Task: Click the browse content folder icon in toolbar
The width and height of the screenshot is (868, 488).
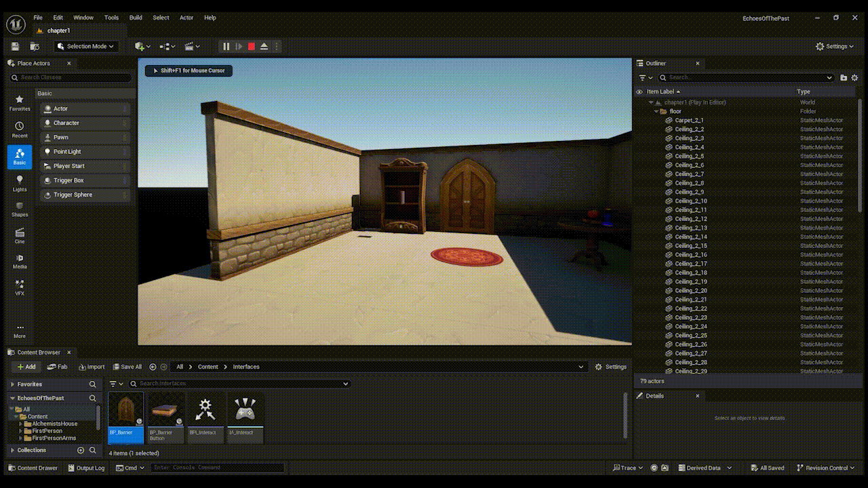Action: (x=35, y=46)
